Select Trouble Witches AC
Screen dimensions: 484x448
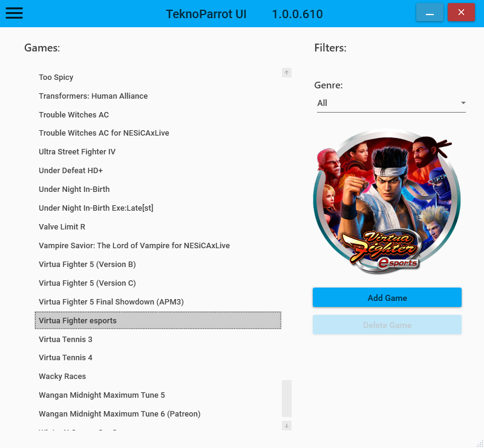pos(158,114)
